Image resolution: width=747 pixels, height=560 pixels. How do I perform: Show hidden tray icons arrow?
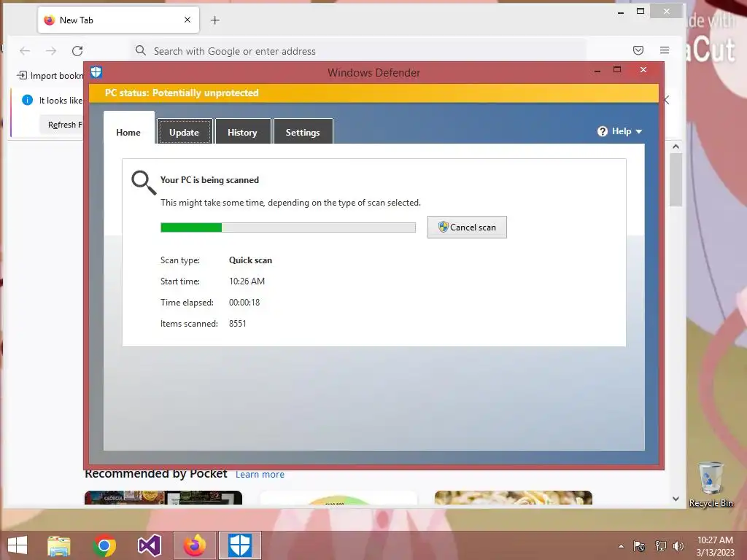point(621,546)
